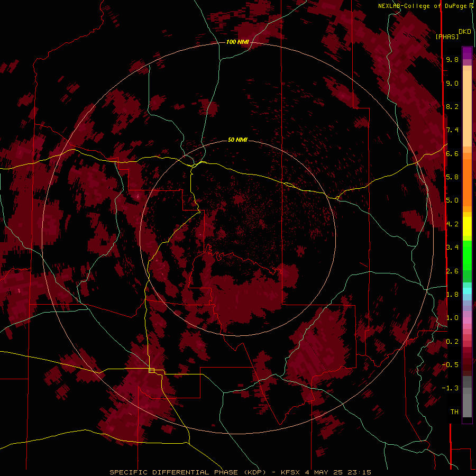Click the 9.0 value on the scale
Image resolution: width=476 pixels, height=476 pixels.
[x=452, y=83]
